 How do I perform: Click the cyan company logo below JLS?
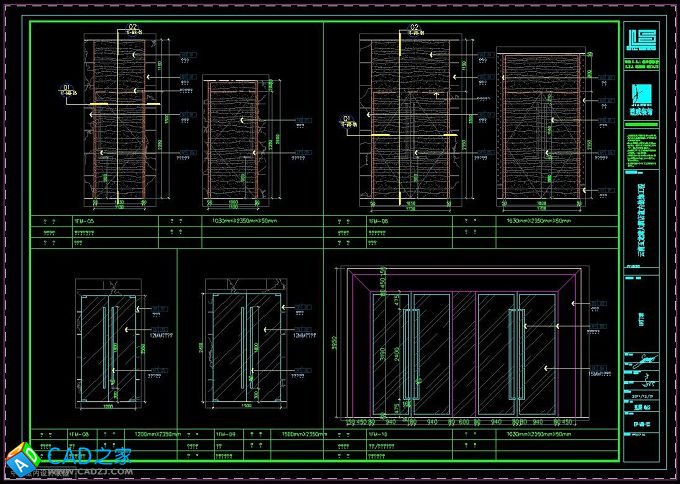[x=639, y=98]
